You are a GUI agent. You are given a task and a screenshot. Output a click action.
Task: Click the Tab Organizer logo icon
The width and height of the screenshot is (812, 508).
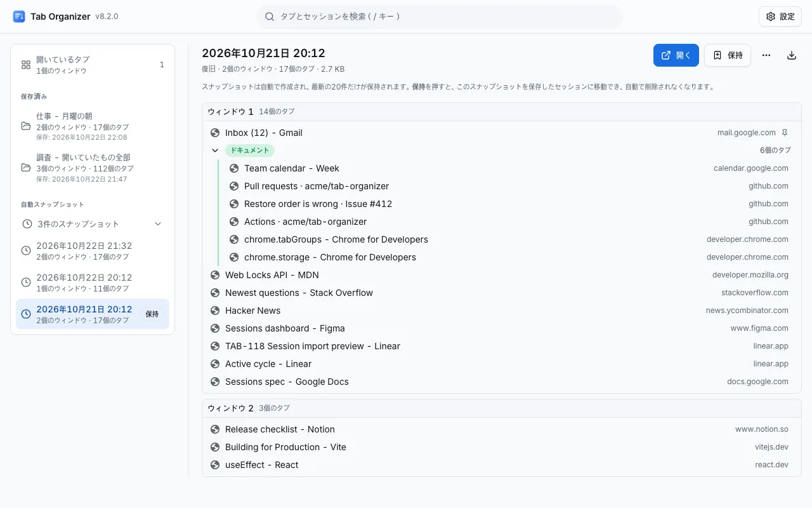point(19,17)
